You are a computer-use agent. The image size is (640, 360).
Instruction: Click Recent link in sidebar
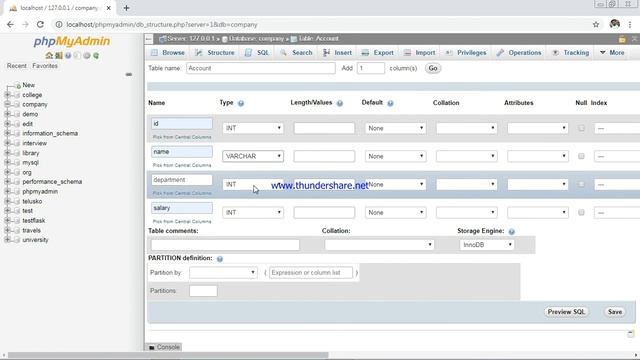17,66
